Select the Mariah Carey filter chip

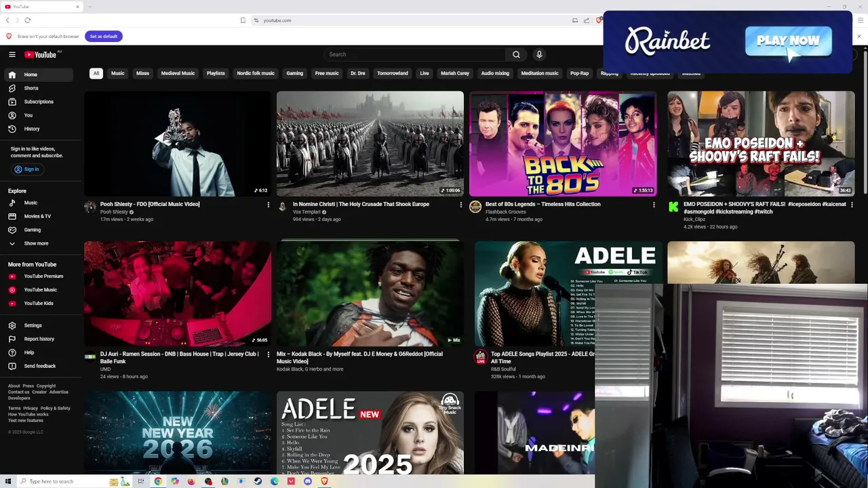pyautogui.click(x=455, y=73)
